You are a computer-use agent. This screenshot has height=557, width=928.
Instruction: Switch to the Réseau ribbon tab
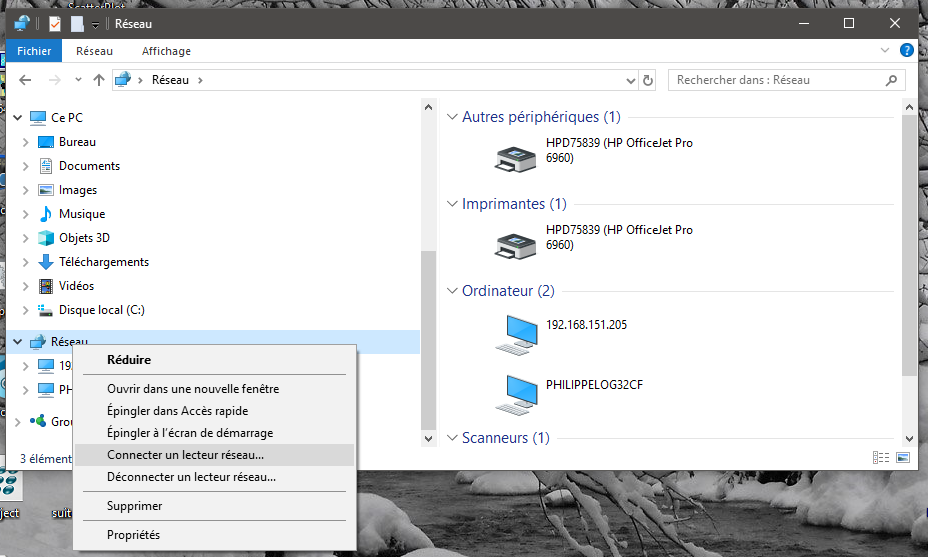pos(94,51)
